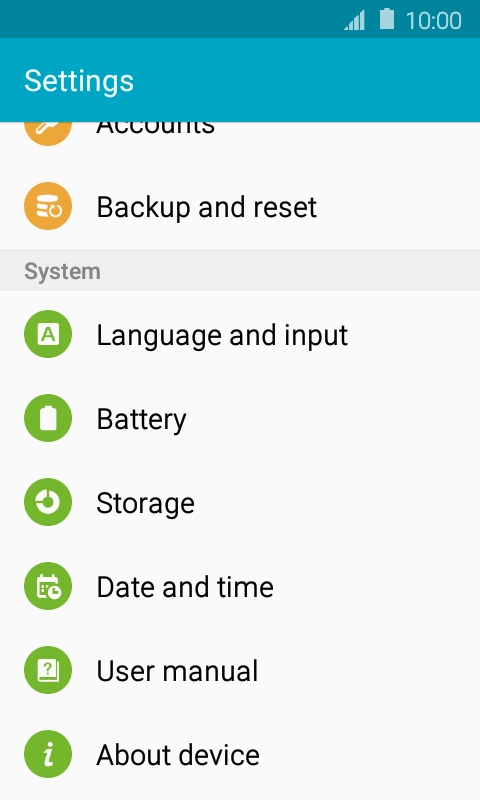This screenshot has height=800, width=480.
Task: Tap the Backup and reset icon
Action: click(x=48, y=206)
